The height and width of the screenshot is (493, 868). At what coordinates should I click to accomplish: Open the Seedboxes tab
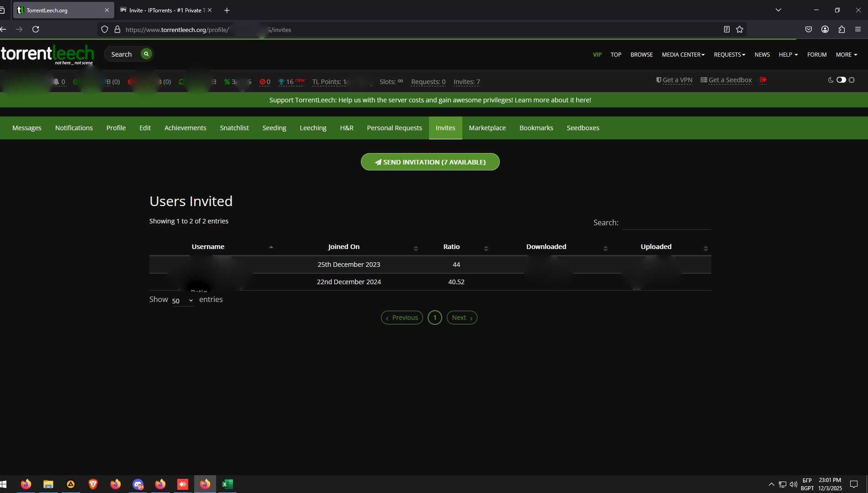tap(583, 128)
